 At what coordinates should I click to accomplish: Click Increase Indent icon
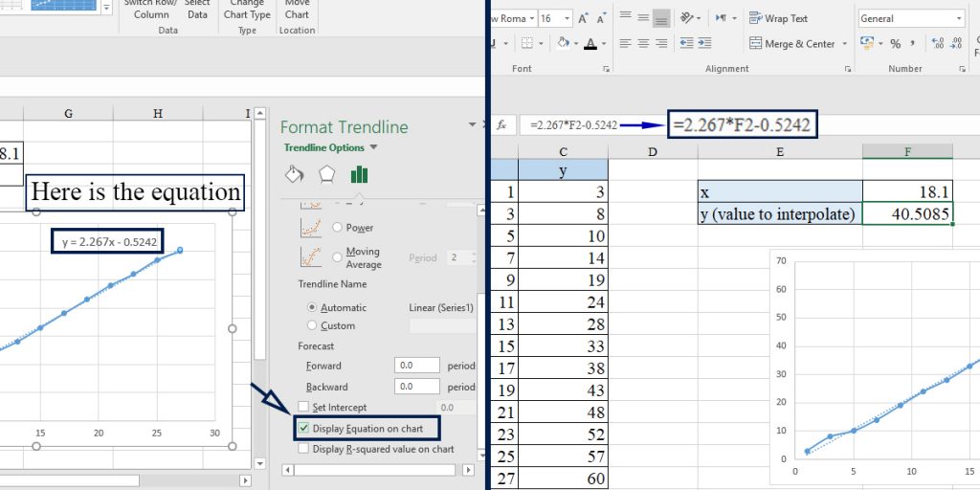click(x=704, y=43)
